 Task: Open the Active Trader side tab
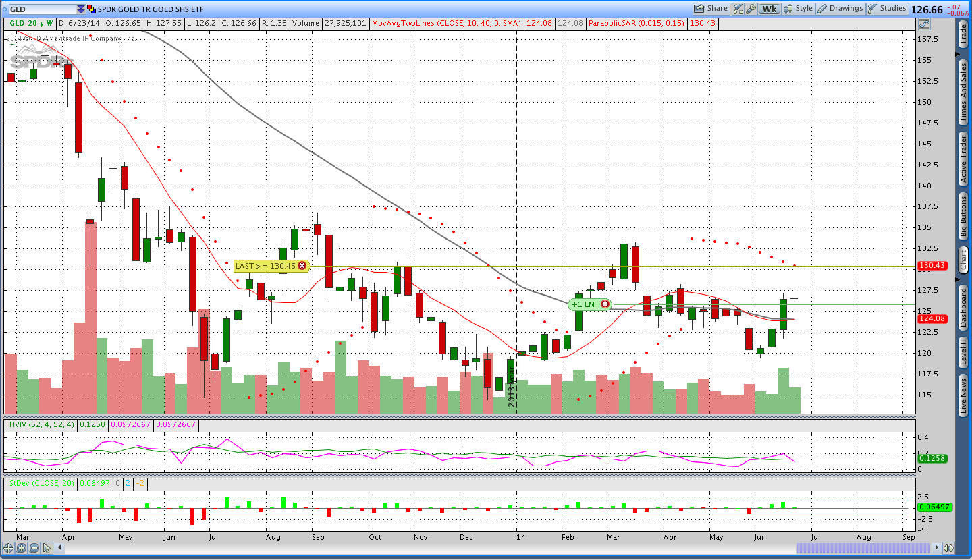(963, 159)
